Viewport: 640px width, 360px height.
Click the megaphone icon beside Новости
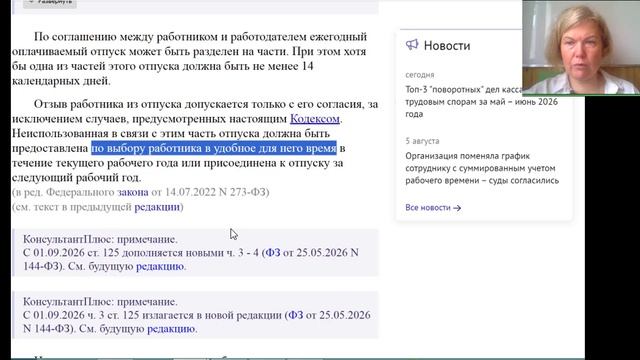point(412,44)
